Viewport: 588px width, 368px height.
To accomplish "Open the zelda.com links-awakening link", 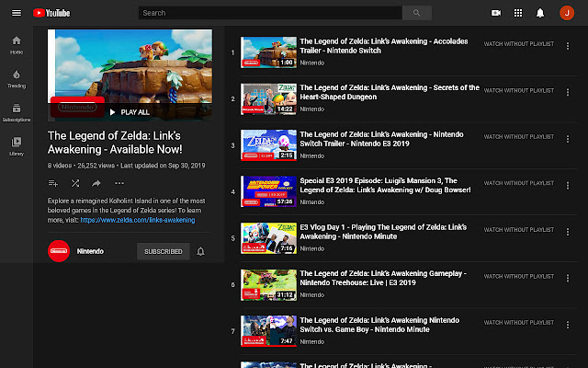I will point(138,220).
